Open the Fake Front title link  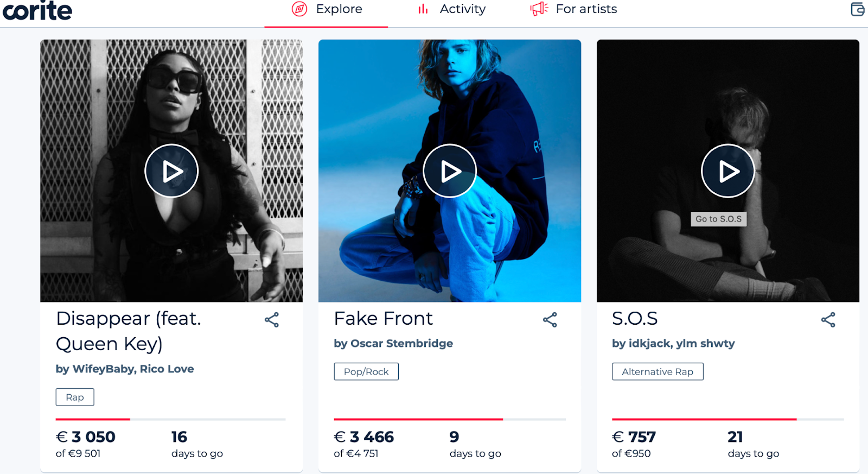tap(384, 318)
